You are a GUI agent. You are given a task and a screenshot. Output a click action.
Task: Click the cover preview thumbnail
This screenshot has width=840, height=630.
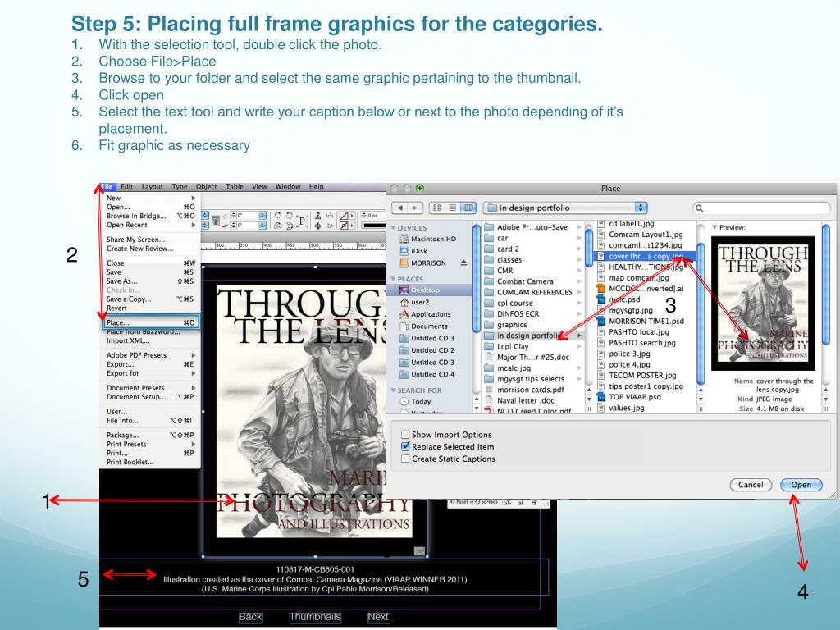763,304
